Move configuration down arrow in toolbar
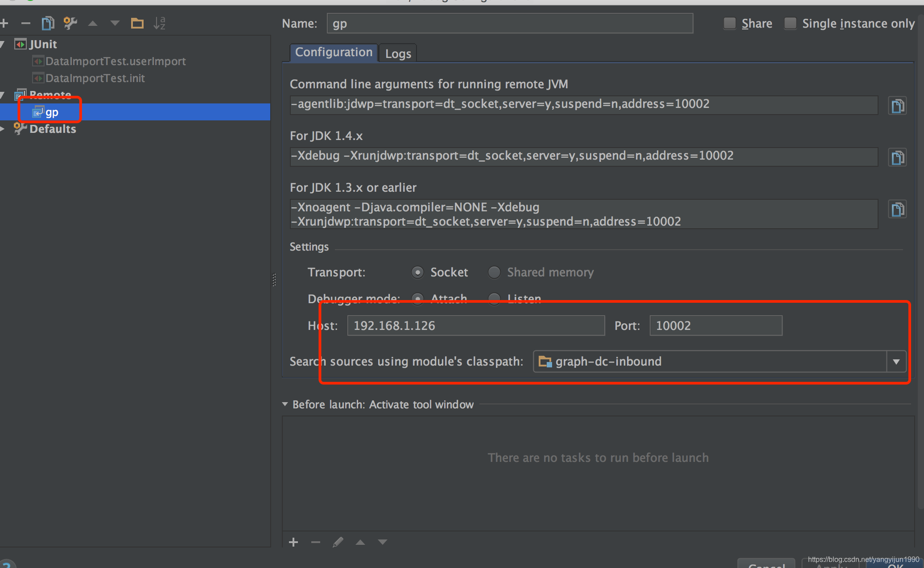The image size is (924, 568). click(115, 23)
